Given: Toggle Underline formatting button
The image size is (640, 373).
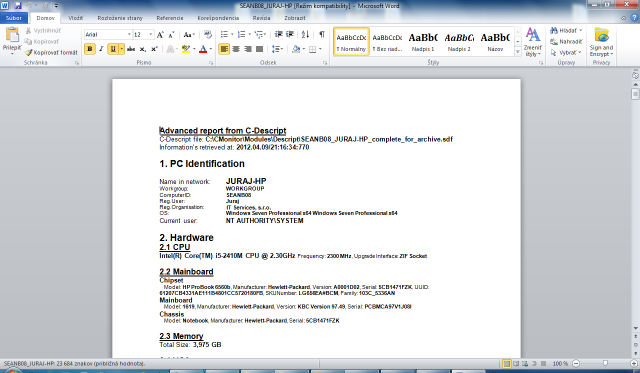Looking at the screenshot, I should [x=113, y=49].
